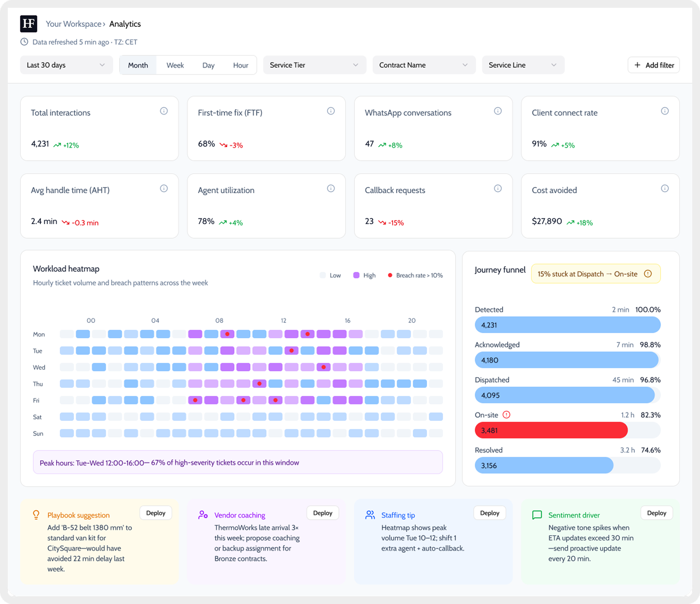
Task: Click the people icon on Staffing tip
Action: point(370,515)
